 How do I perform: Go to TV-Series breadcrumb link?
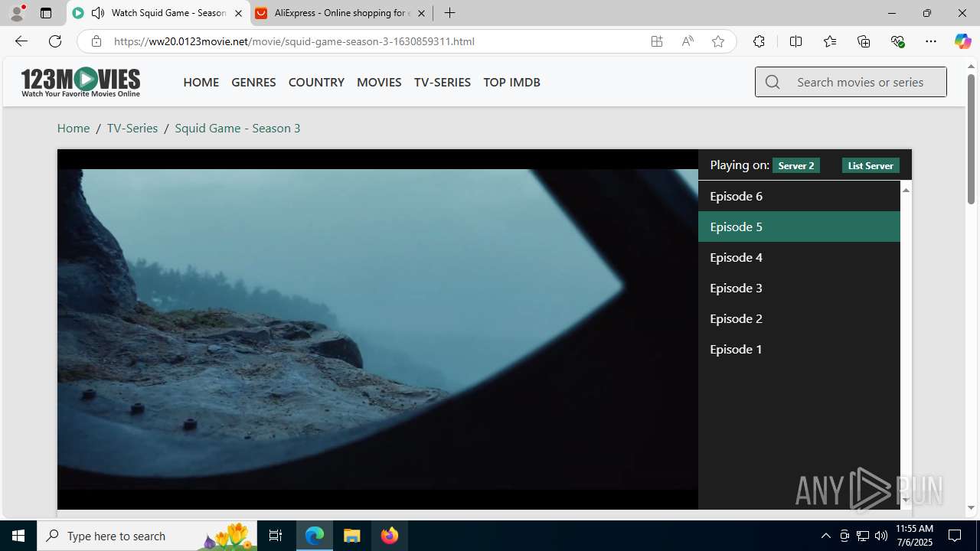point(132,128)
